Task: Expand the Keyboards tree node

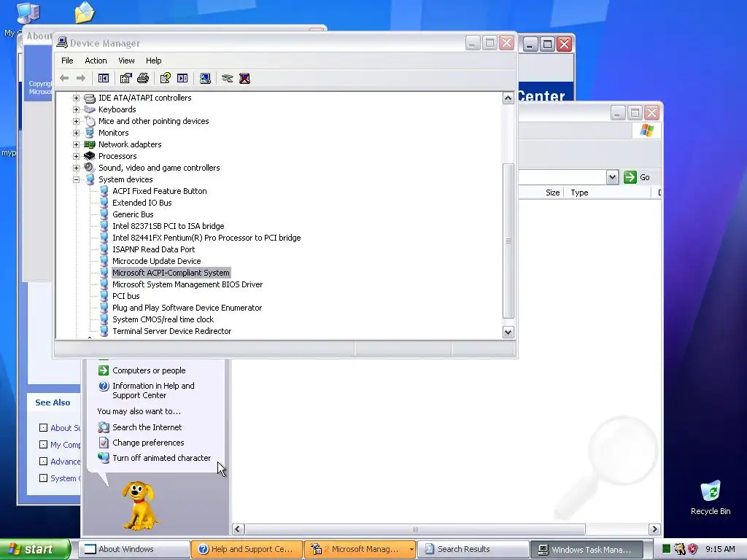Action: click(76, 109)
